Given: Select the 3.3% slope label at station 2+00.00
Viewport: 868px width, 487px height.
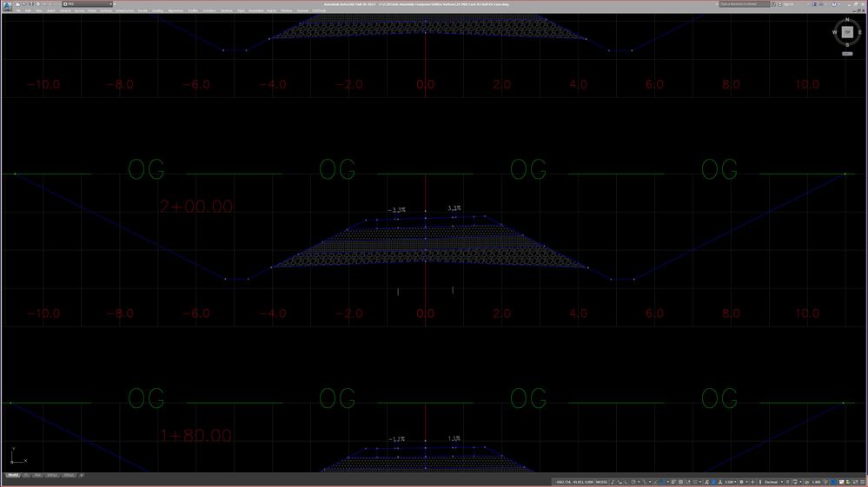Looking at the screenshot, I should (x=454, y=208).
